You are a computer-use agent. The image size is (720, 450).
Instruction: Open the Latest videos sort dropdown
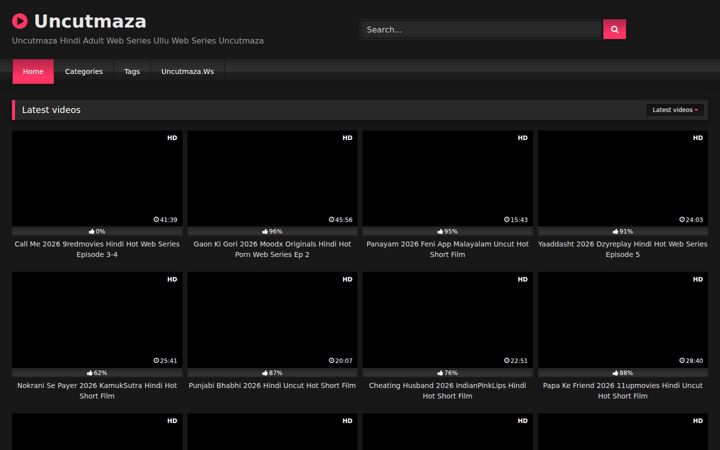click(x=675, y=110)
